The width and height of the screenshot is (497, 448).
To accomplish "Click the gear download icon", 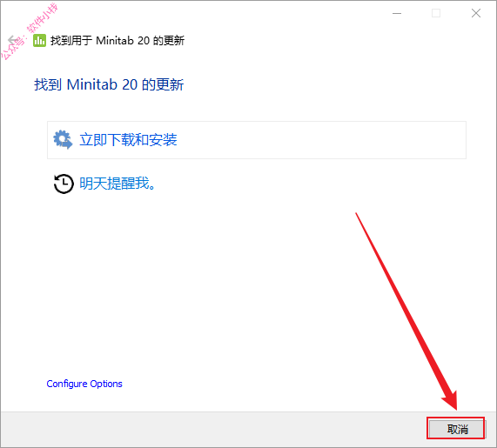I will [63, 139].
